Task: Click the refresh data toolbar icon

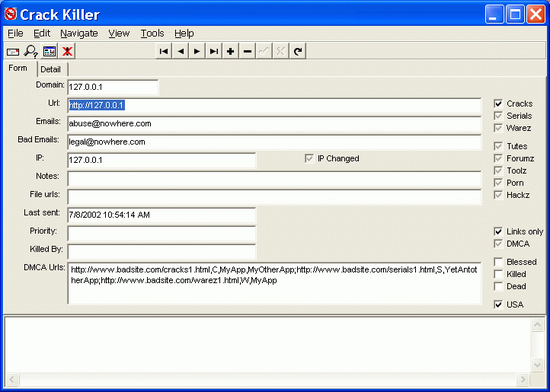Action: [x=298, y=51]
